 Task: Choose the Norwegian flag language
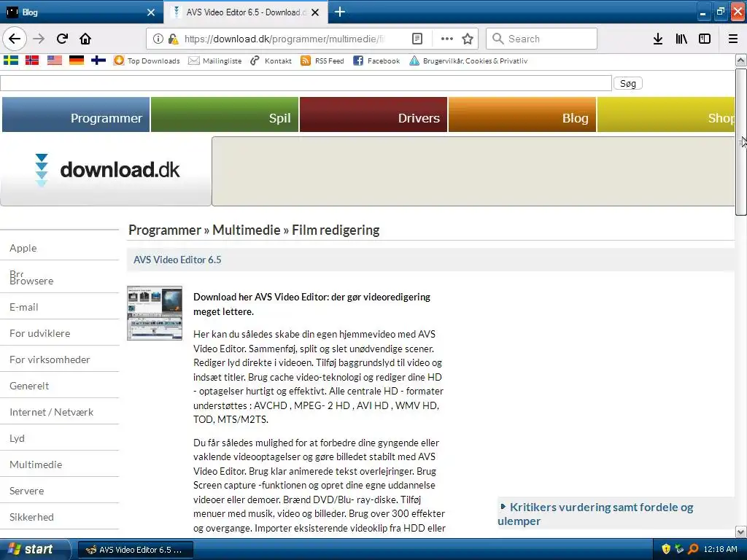(x=32, y=60)
